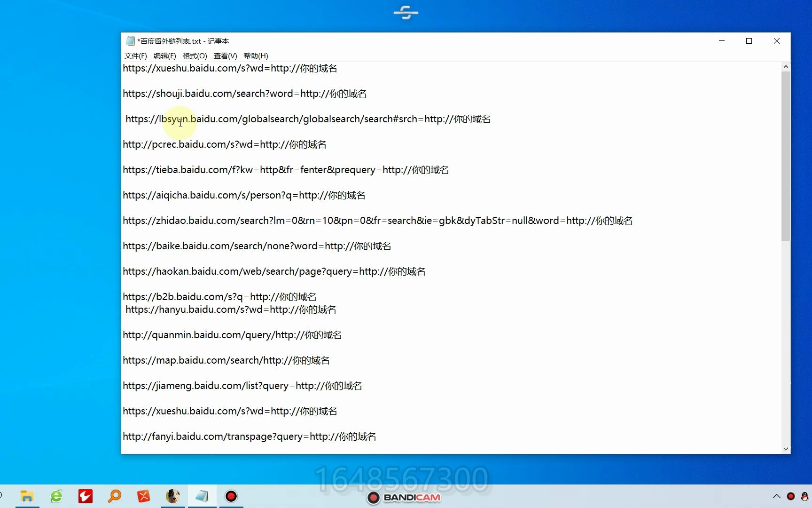The width and height of the screenshot is (812, 508).
Task: Switch to the Notepad taskbar icon
Action: (x=202, y=496)
